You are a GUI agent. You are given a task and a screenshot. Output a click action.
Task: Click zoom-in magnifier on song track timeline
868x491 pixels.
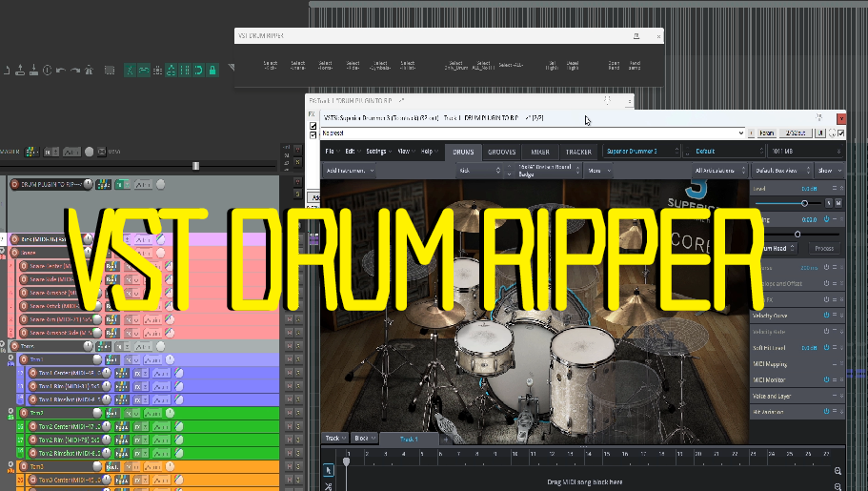tap(838, 471)
